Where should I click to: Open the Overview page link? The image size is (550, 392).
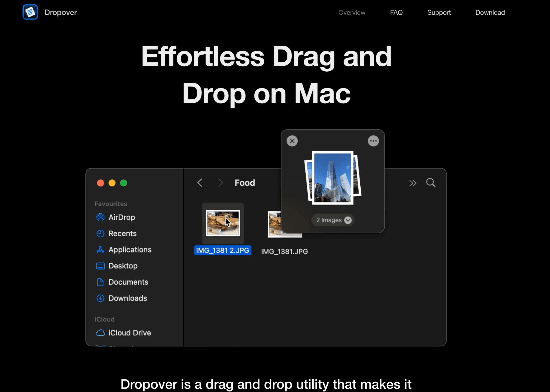352,12
